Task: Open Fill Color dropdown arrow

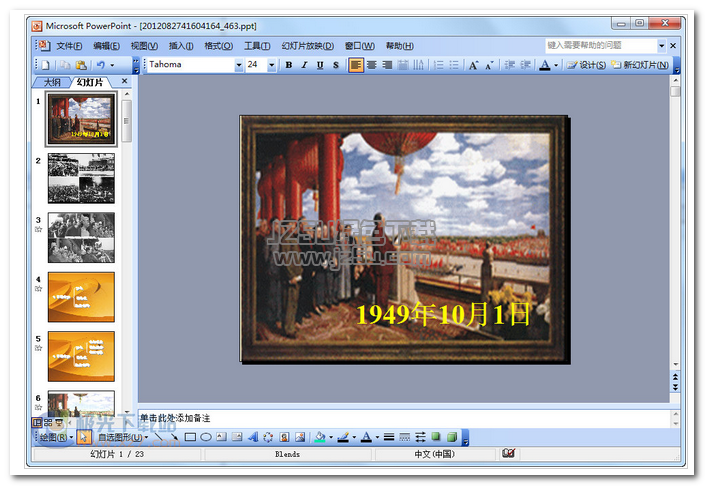Action: (331, 437)
